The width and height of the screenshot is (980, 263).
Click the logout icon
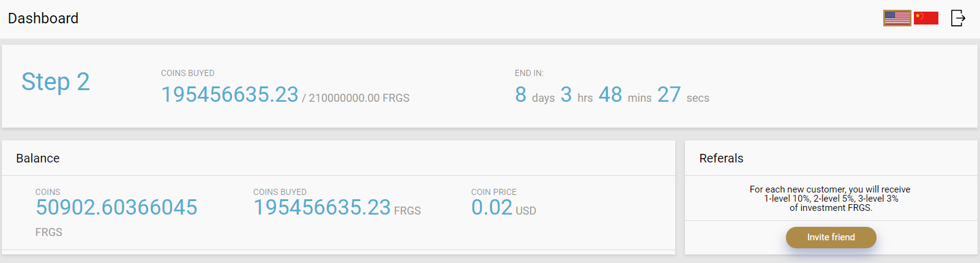point(958,18)
